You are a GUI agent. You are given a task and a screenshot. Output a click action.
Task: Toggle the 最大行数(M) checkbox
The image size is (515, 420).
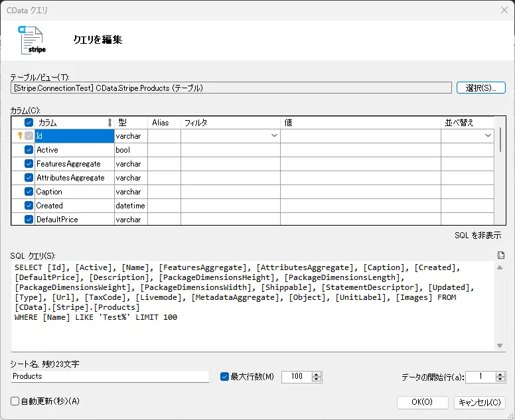(x=225, y=377)
